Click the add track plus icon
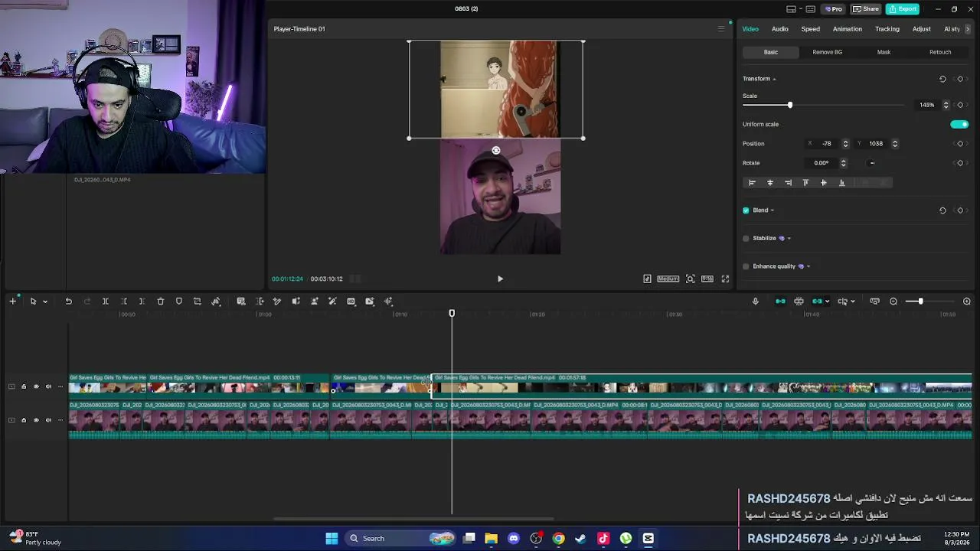Screen dimensions: 980x551 13,302
